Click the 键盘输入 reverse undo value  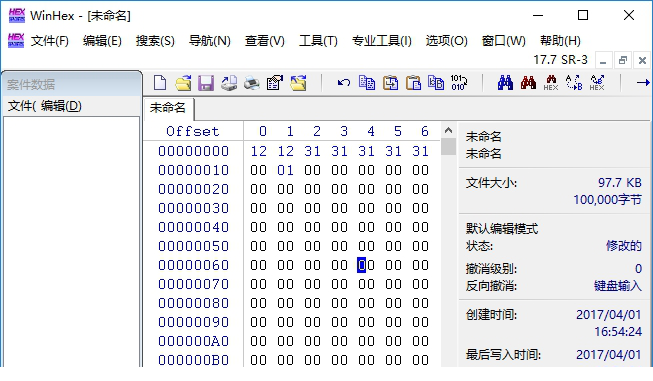tap(618, 286)
